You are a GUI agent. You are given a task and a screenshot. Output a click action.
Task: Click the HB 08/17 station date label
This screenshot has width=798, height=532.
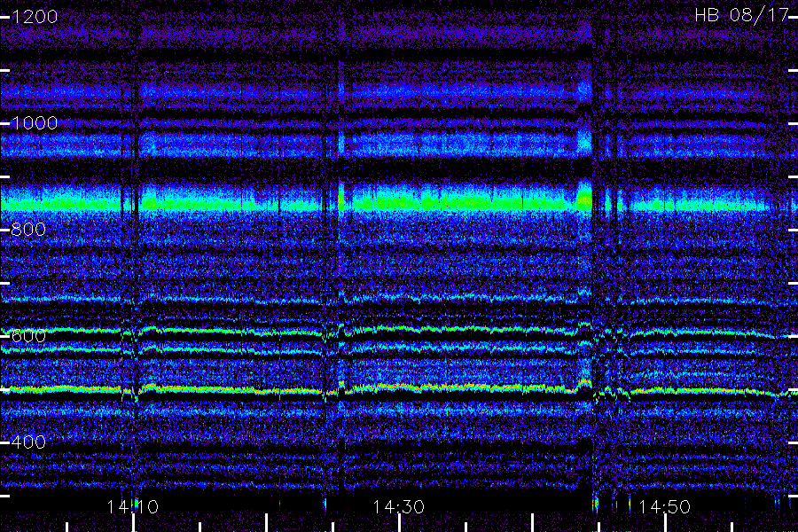click(x=741, y=15)
